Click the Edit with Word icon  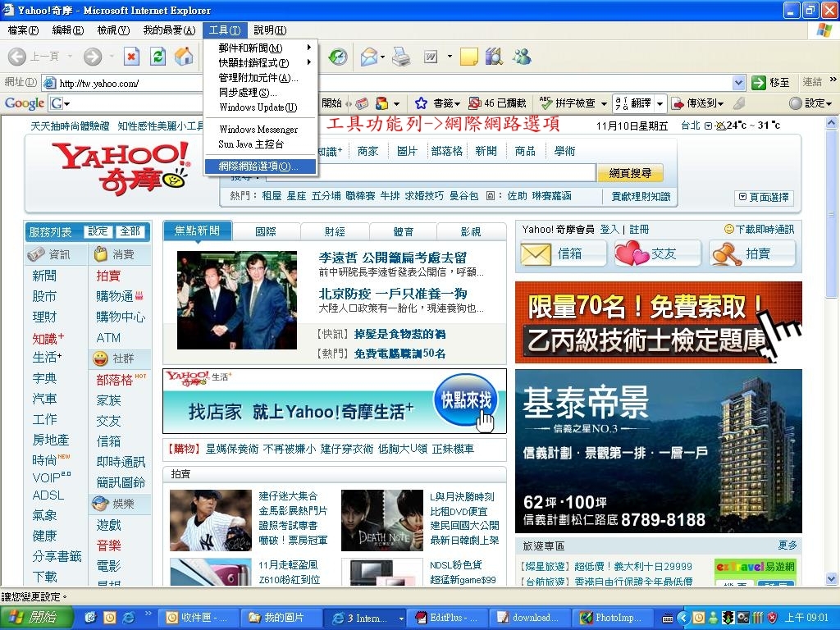click(431, 57)
